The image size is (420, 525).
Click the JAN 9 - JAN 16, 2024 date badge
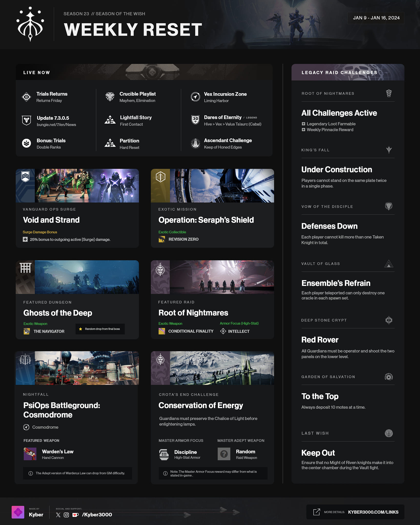tap(376, 18)
